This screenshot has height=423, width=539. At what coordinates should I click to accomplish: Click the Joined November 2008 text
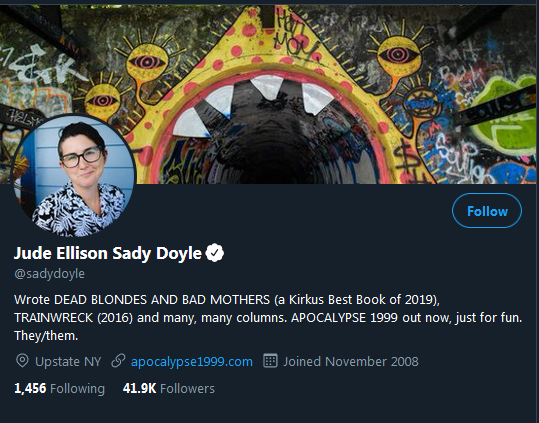pyautogui.click(x=351, y=361)
